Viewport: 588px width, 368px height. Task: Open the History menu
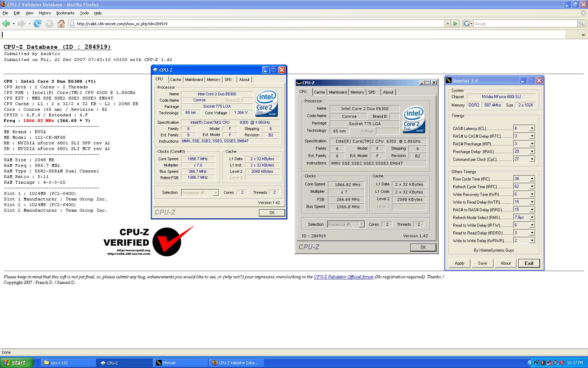click(45, 13)
